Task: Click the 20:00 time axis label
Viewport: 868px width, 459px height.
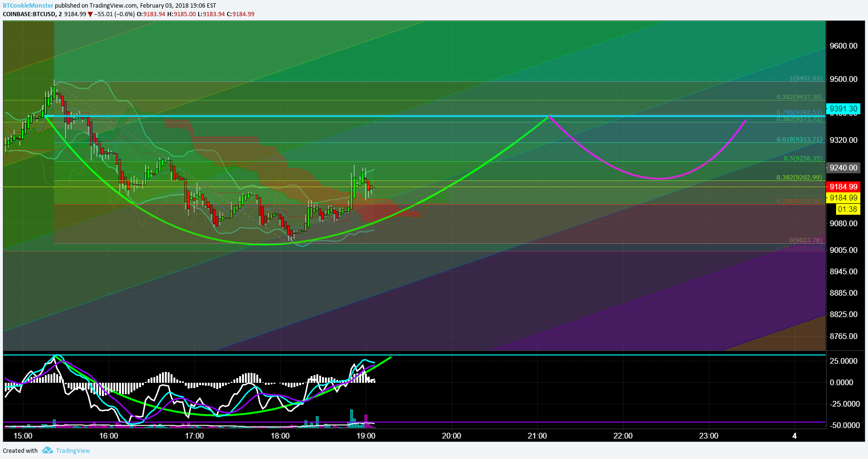Action: pyautogui.click(x=452, y=436)
